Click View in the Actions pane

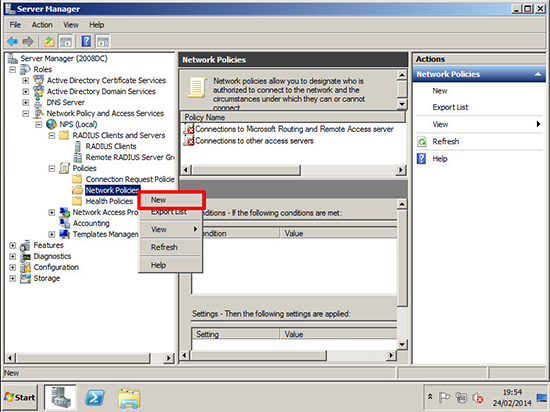coord(440,124)
